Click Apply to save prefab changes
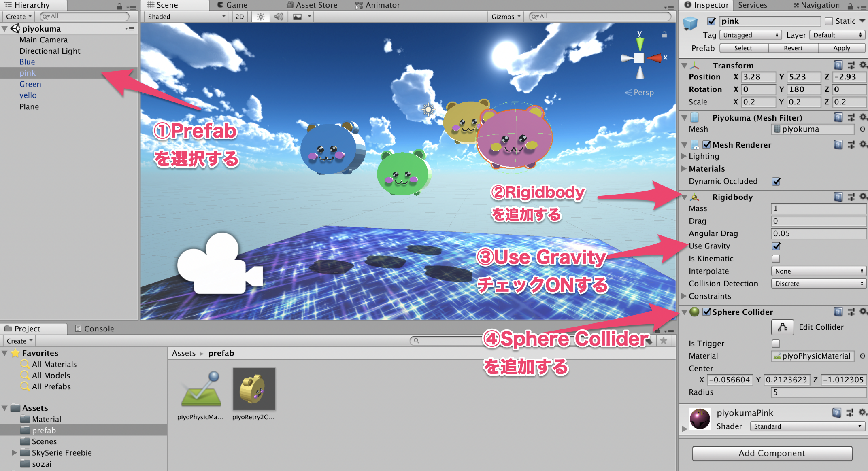Screen dimensions: 868x471 [841, 48]
